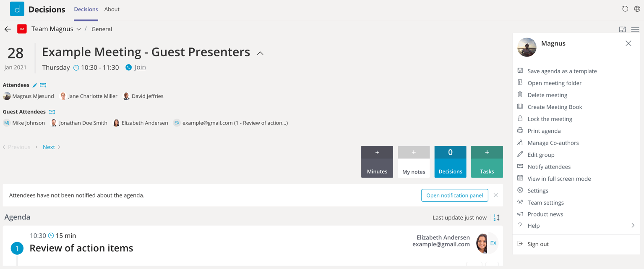Click the envelope icon beside Attendees
Viewport: 644px width, 269px height.
point(43,84)
